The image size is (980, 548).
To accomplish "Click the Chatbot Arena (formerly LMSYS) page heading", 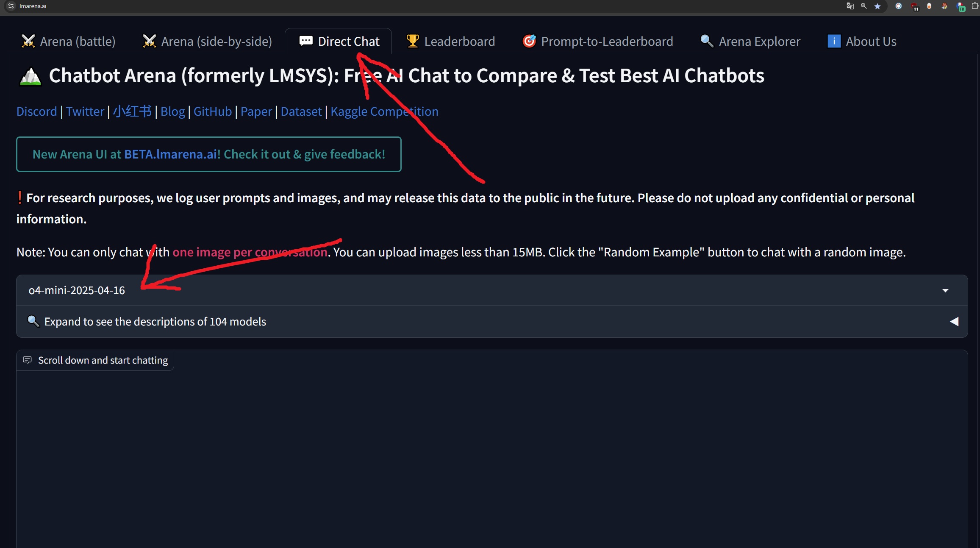I will [407, 76].
